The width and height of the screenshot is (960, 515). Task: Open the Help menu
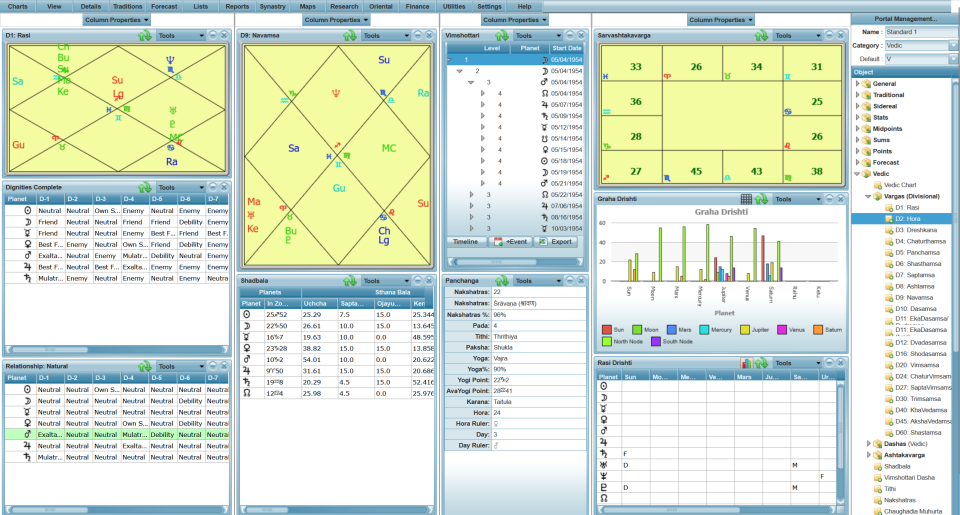525,6
